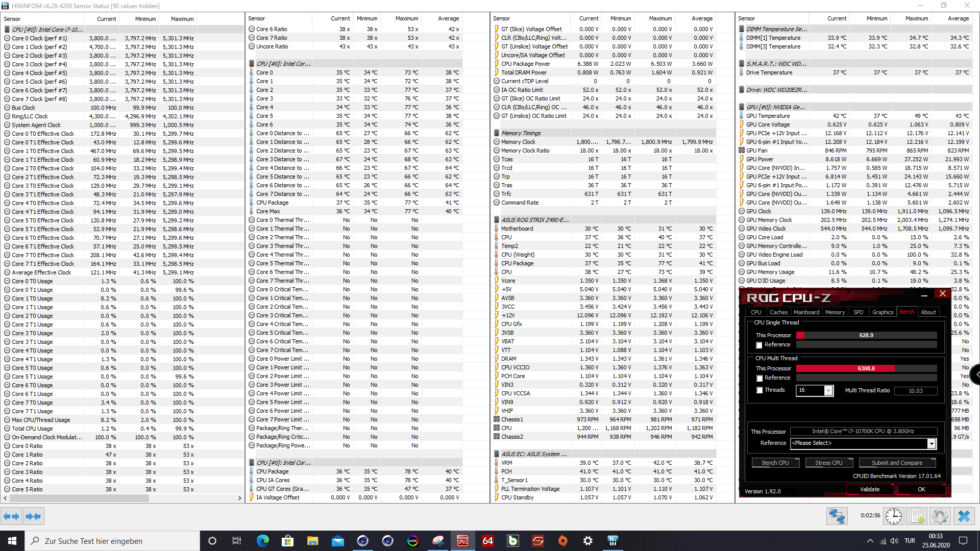980x551 pixels.
Task: Click the Cortana circle icon on taskbar
Action: tap(212, 541)
